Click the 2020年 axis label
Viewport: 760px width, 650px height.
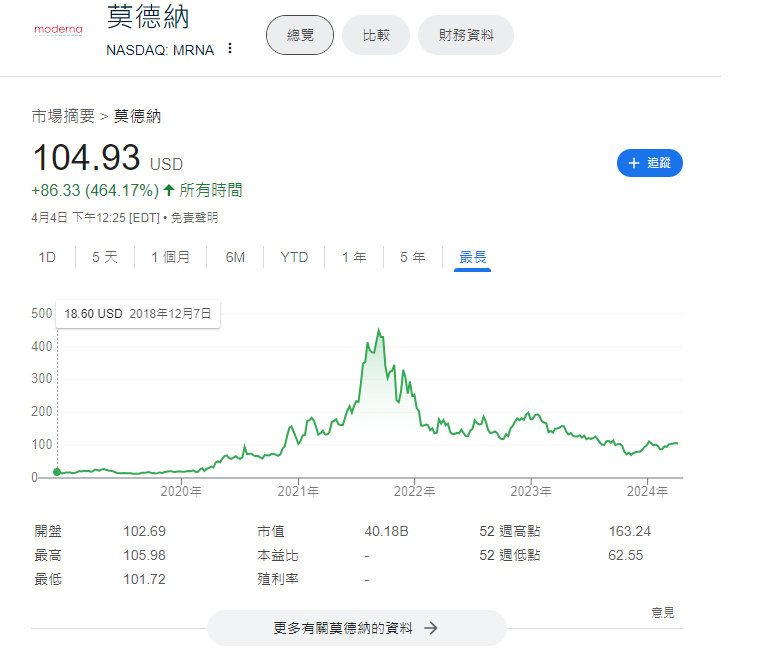181,491
